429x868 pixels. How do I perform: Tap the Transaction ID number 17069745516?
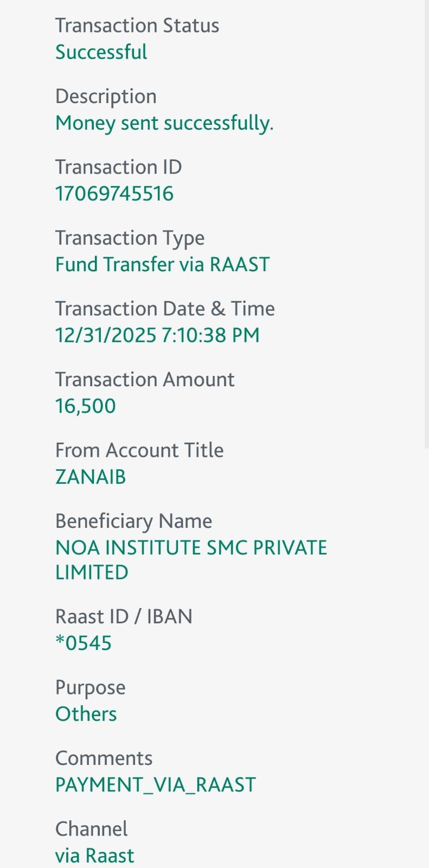[x=114, y=194]
